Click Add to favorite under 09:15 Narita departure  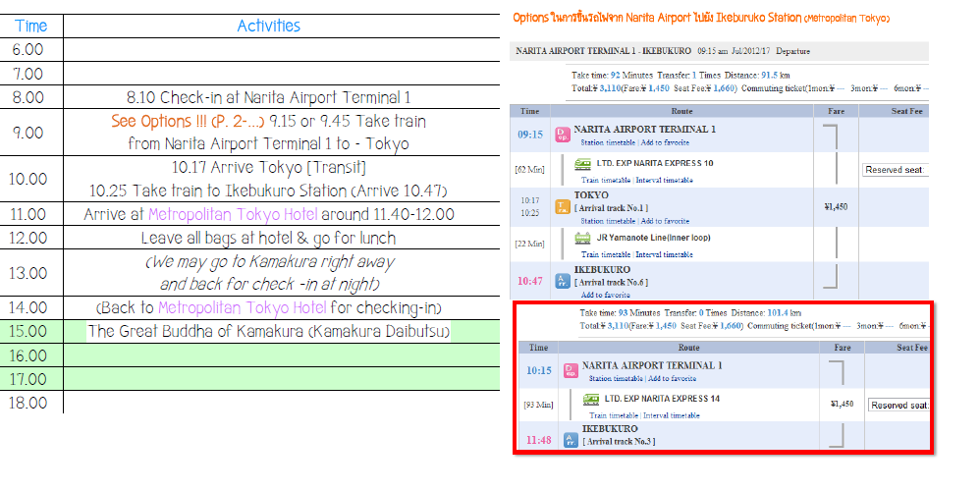click(665, 142)
